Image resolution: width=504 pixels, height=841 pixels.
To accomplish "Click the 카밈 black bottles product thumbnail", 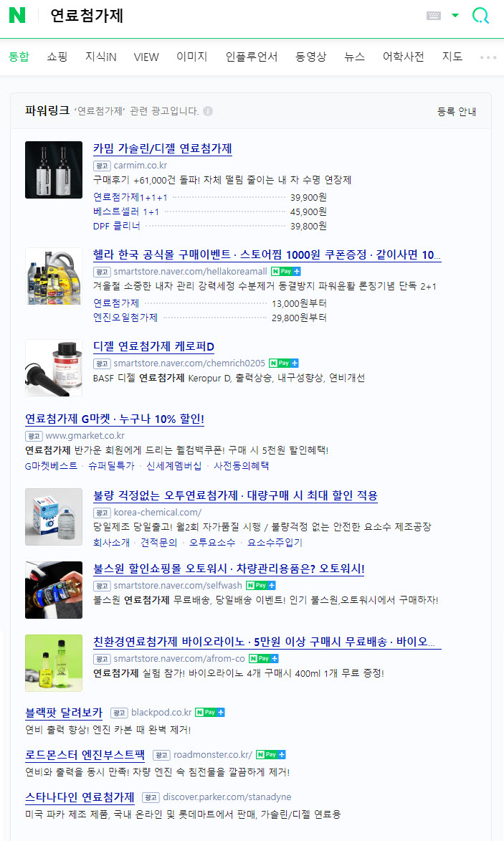I will point(54,169).
